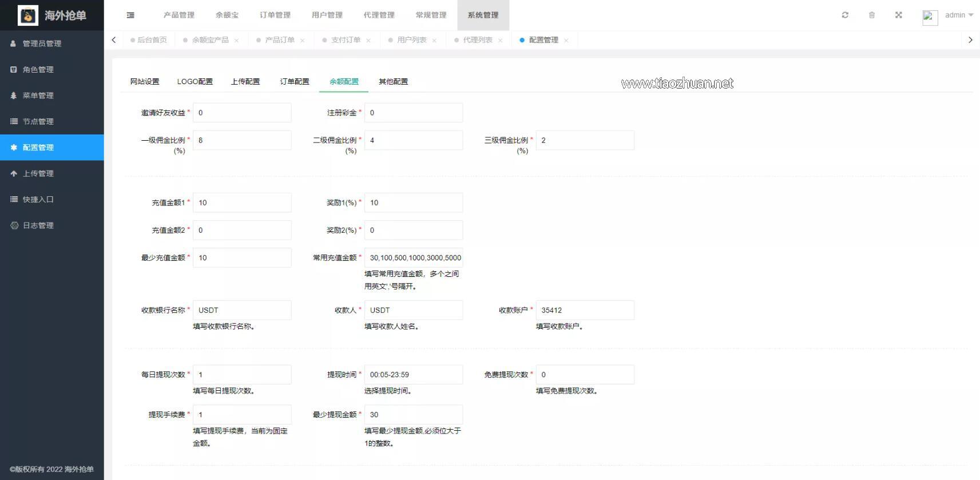Switch to the 支付订单 page tab
Screen dimensions: 980x480
pyautogui.click(x=346, y=40)
